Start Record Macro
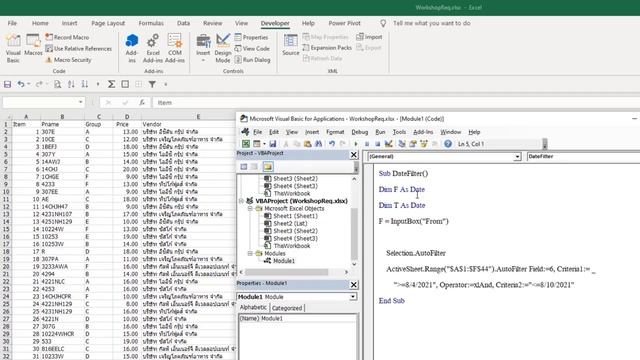This screenshot has width=640, height=360. point(67,37)
